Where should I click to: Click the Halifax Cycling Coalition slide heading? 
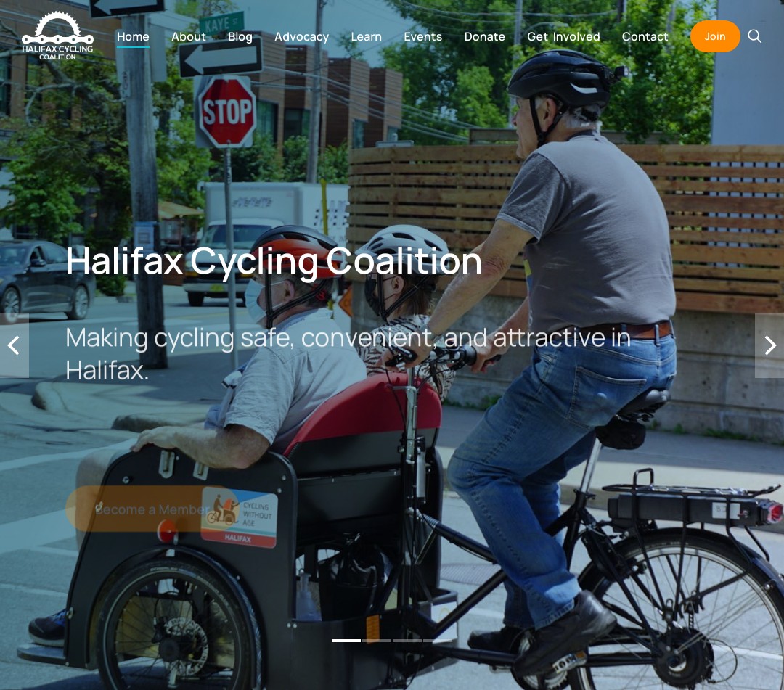(274, 260)
